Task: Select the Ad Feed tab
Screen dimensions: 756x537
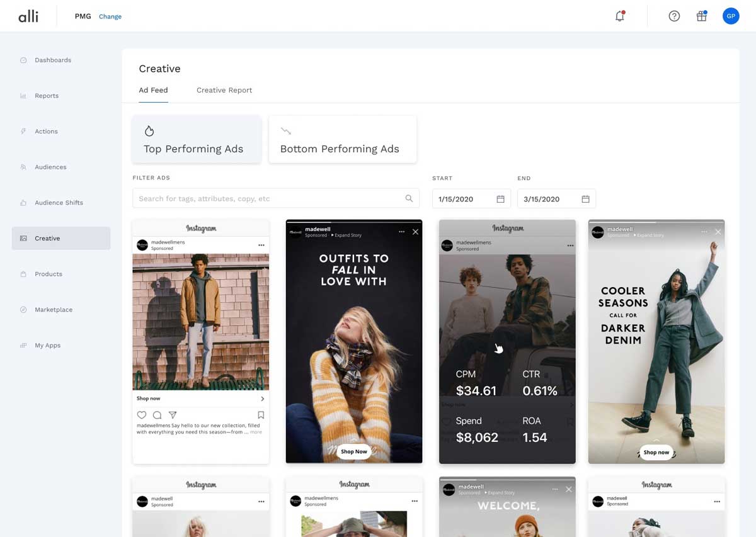Action: pyautogui.click(x=152, y=90)
